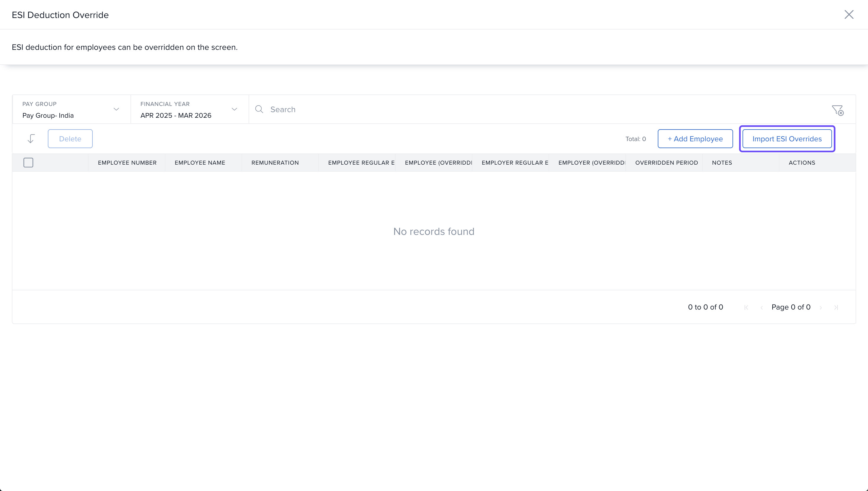
Task: Click the clear filters funnel icon
Action: pos(837,110)
